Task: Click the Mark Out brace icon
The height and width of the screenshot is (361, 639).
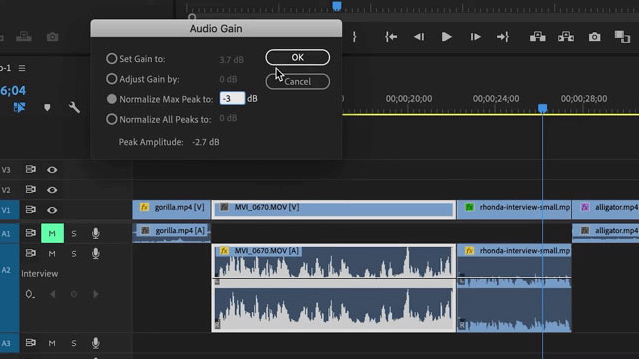Action: point(355,37)
